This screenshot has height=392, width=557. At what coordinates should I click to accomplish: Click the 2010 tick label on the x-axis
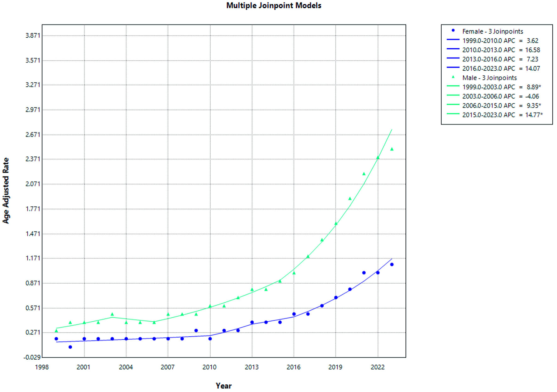point(209,367)
